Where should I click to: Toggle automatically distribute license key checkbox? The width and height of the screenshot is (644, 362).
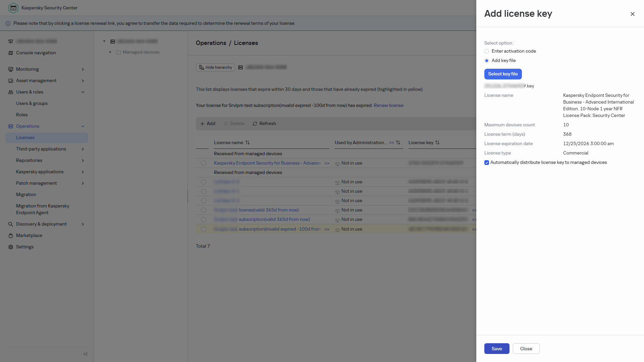pos(487,163)
